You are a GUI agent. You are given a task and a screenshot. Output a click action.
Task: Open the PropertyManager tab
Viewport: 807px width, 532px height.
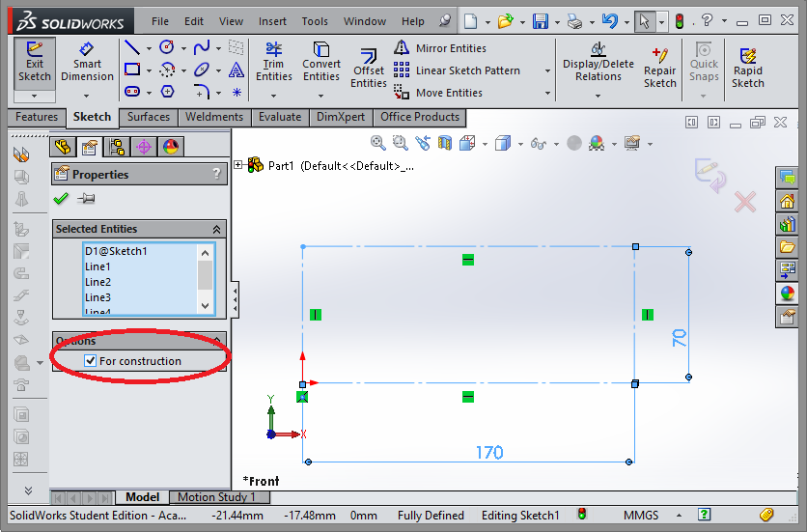(x=90, y=148)
